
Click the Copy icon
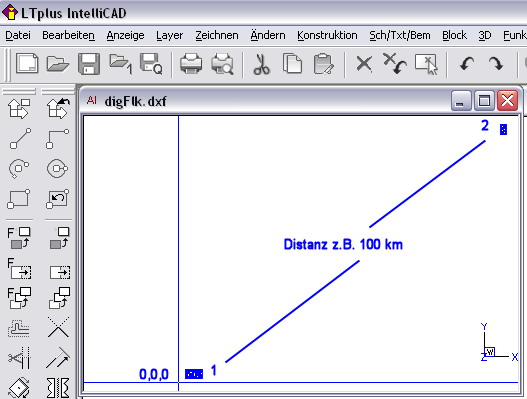point(292,63)
